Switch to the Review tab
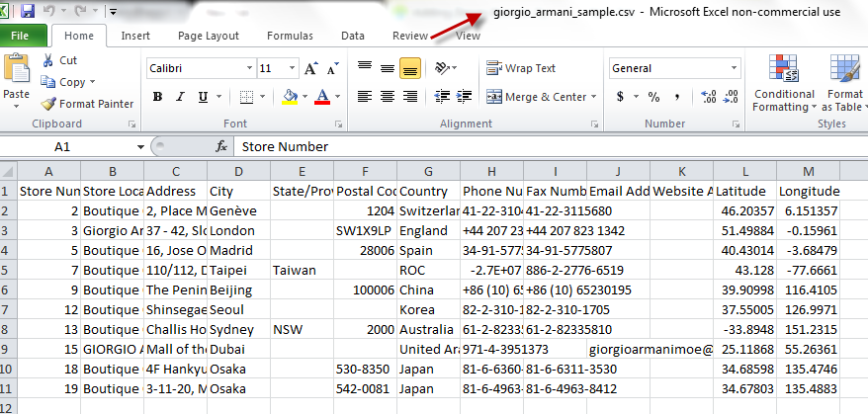The height and width of the screenshot is (414, 868). point(410,36)
